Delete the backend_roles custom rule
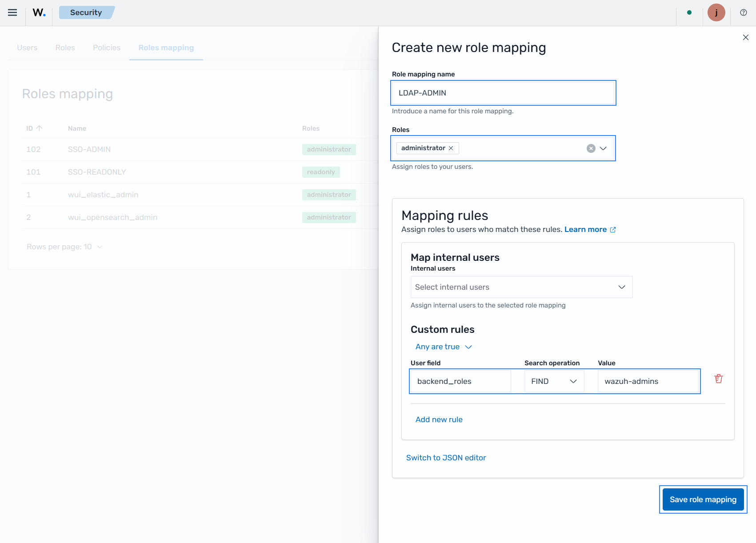The height and width of the screenshot is (543, 756). 718,379
